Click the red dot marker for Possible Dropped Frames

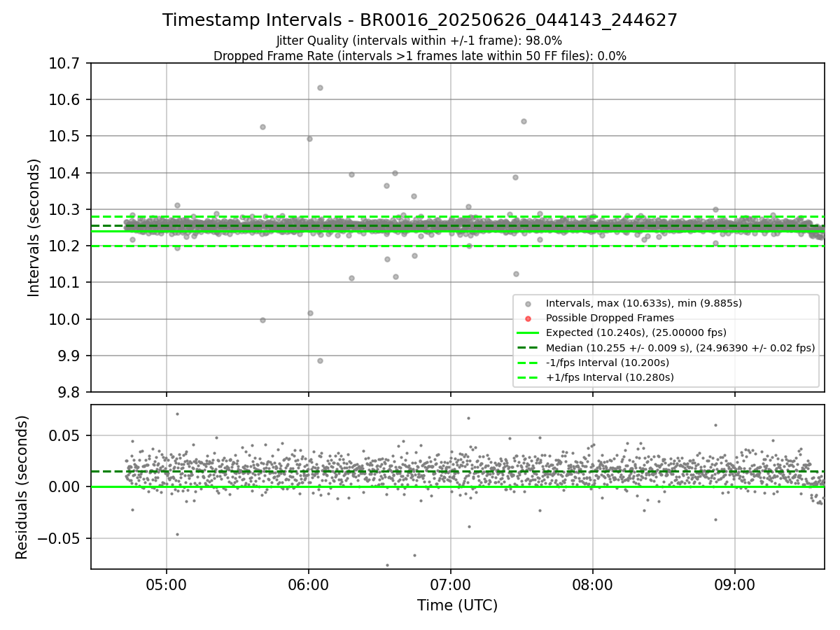coord(528,318)
